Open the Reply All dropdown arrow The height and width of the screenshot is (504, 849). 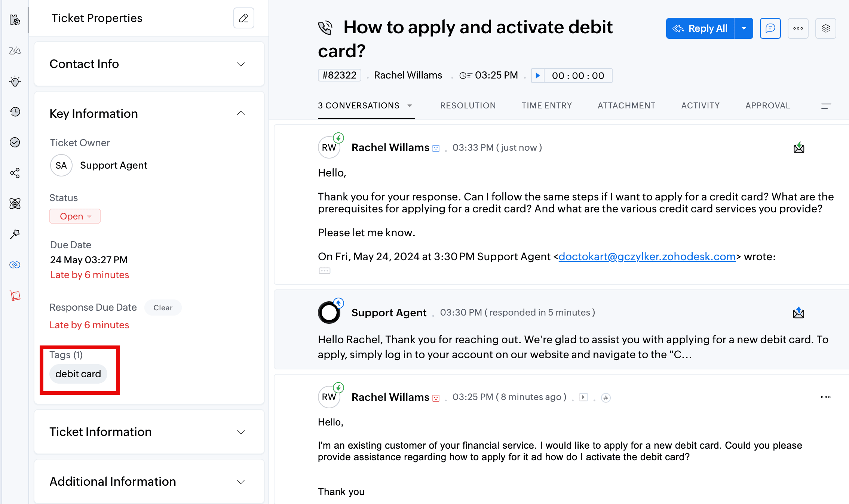pyautogui.click(x=744, y=28)
